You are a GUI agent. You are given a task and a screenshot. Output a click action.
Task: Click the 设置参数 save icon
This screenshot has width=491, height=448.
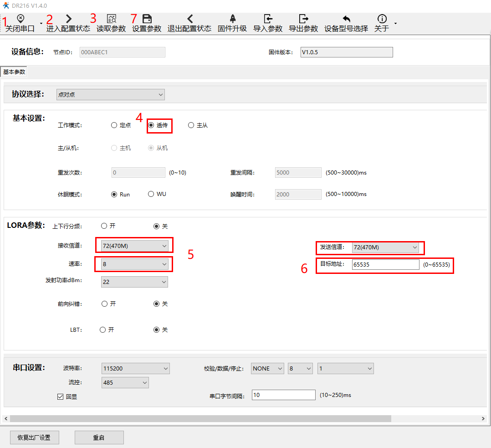147,19
